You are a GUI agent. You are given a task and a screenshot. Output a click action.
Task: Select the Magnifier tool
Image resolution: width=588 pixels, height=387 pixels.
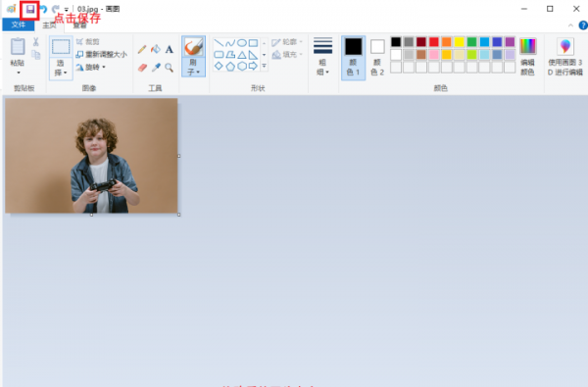(170, 68)
